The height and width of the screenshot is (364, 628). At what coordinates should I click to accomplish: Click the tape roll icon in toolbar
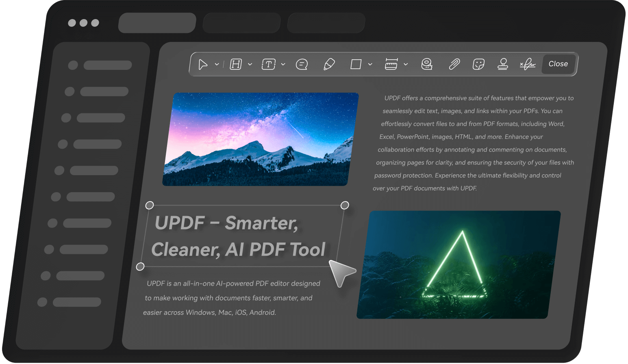(427, 64)
